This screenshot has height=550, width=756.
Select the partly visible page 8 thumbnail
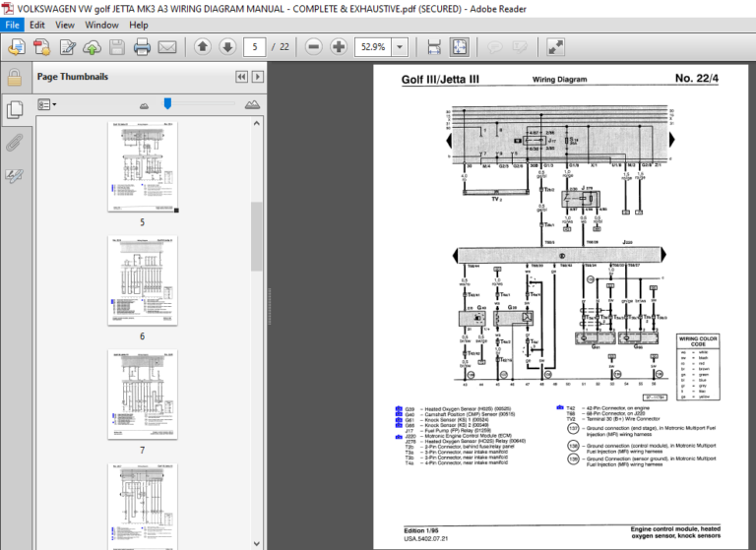pos(142,506)
